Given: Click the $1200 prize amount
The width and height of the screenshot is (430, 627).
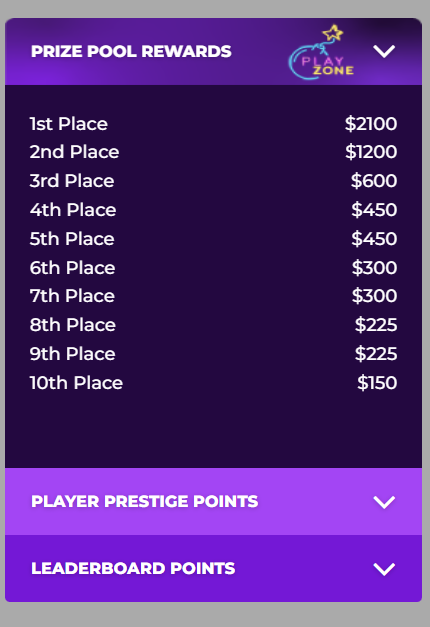Looking at the screenshot, I should click(371, 152).
